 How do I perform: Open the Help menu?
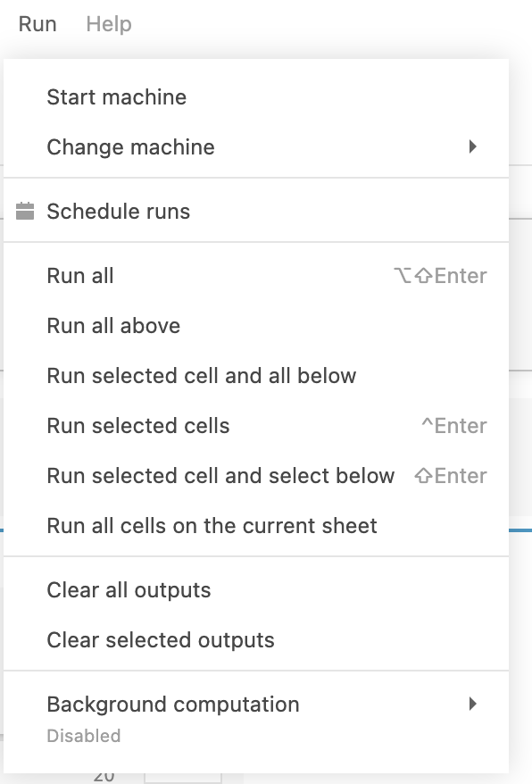pyautogui.click(x=108, y=24)
